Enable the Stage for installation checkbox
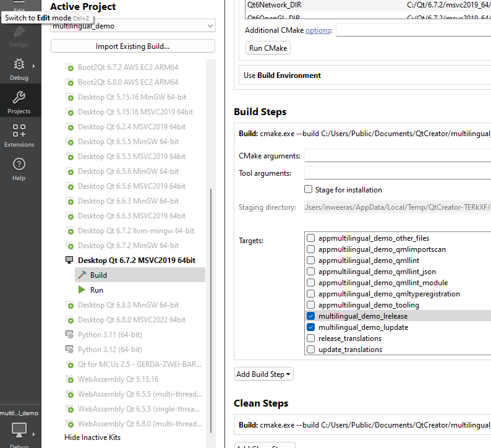This screenshot has height=448, width=491. click(x=309, y=189)
